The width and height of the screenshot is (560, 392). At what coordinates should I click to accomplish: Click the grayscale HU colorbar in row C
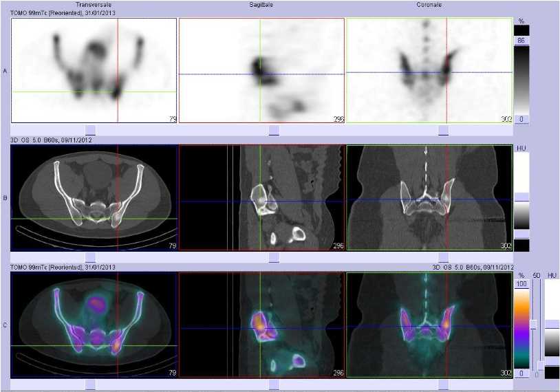point(552,342)
